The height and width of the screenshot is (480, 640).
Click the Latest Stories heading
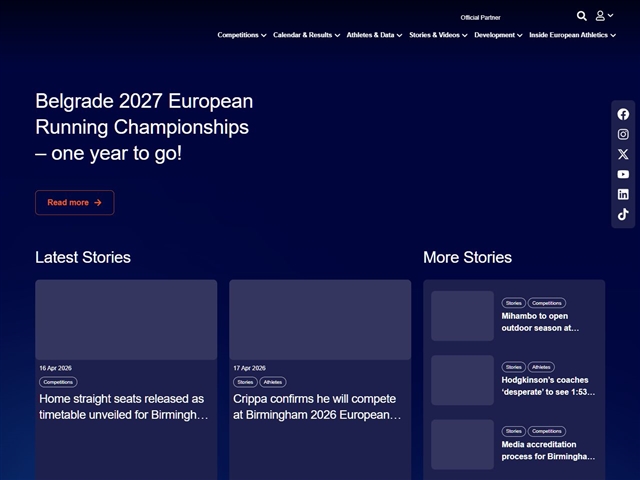tap(83, 258)
